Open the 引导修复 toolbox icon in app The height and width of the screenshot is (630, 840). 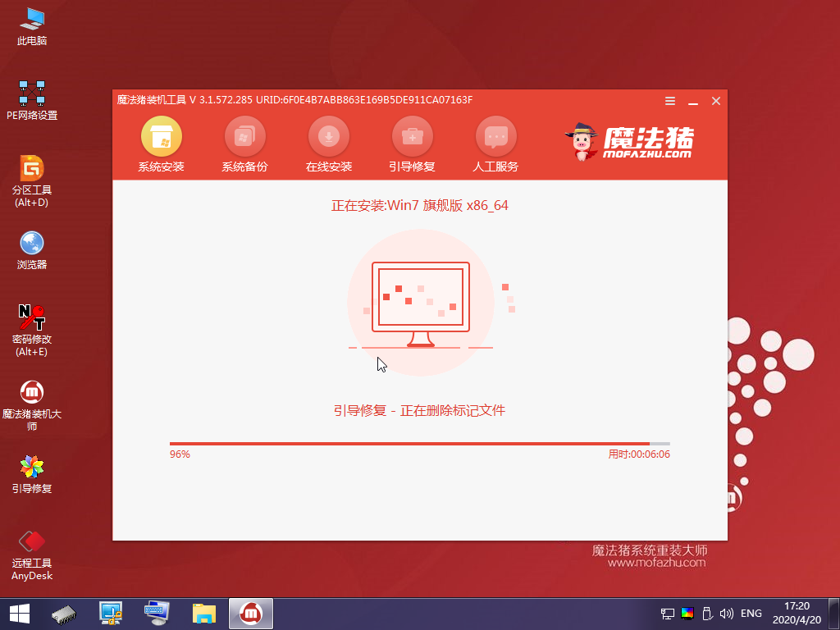(412, 137)
